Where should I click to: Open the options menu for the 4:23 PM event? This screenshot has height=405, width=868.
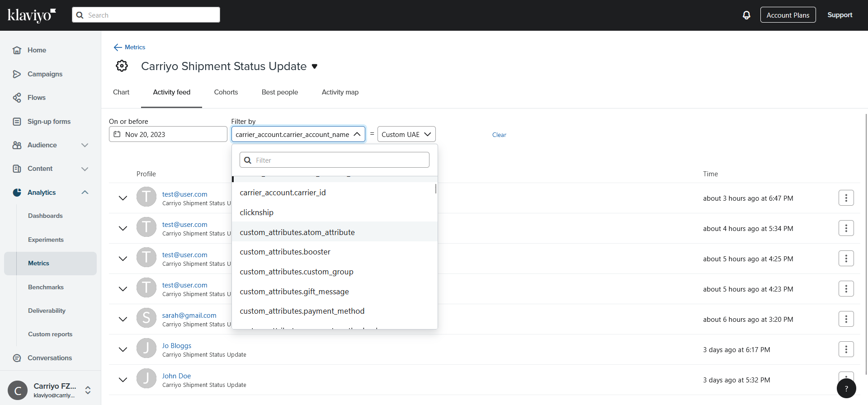846,289
